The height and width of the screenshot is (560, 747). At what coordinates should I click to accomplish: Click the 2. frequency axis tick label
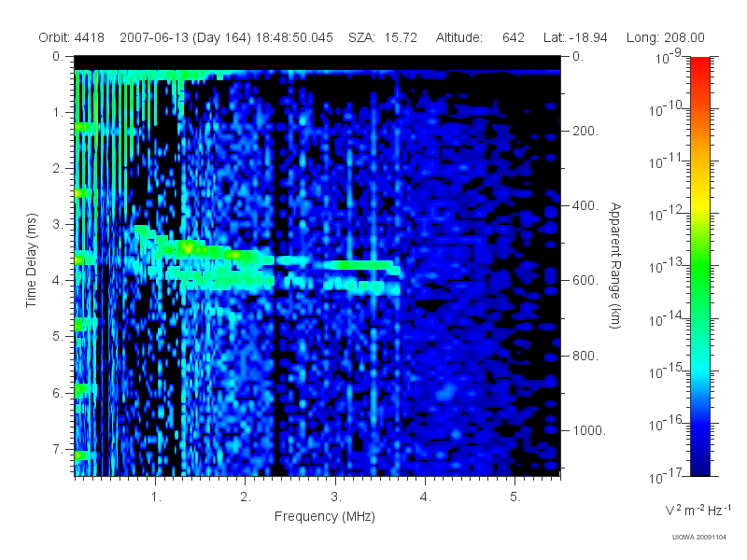246,497
